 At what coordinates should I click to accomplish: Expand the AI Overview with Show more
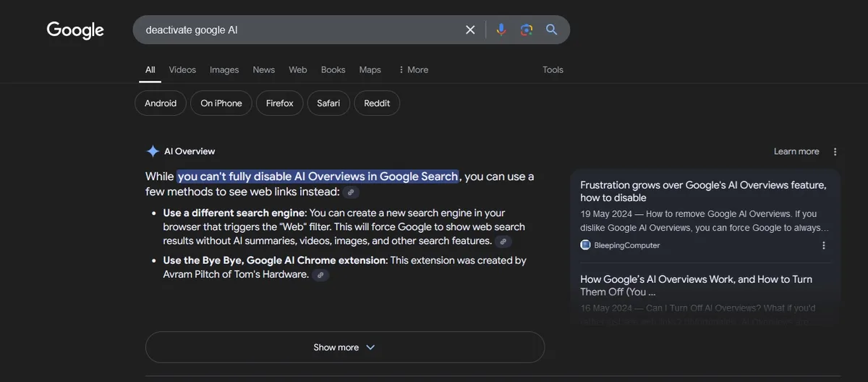click(x=345, y=347)
